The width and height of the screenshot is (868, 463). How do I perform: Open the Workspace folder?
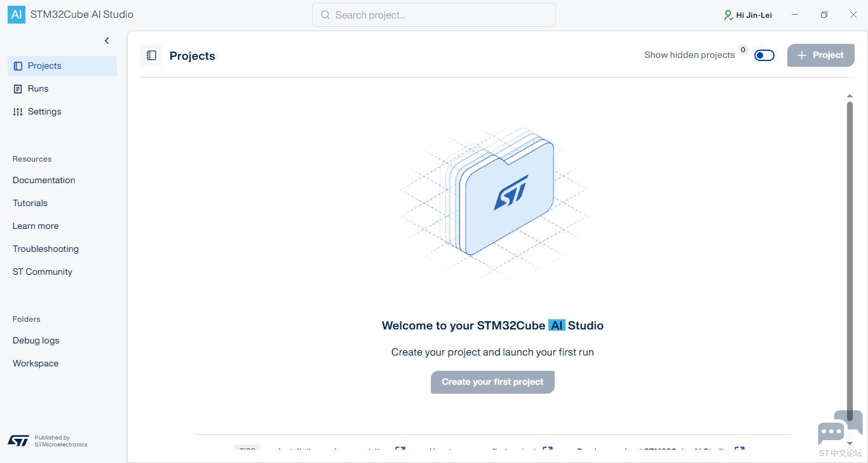tap(36, 363)
